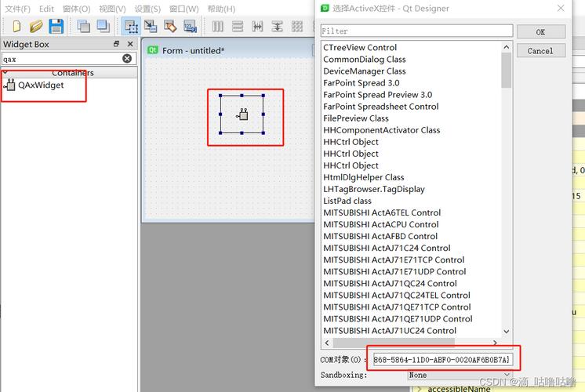Apply the Lay Out Horizontally icon
Screen dimensions: 585x392
tap(218, 26)
